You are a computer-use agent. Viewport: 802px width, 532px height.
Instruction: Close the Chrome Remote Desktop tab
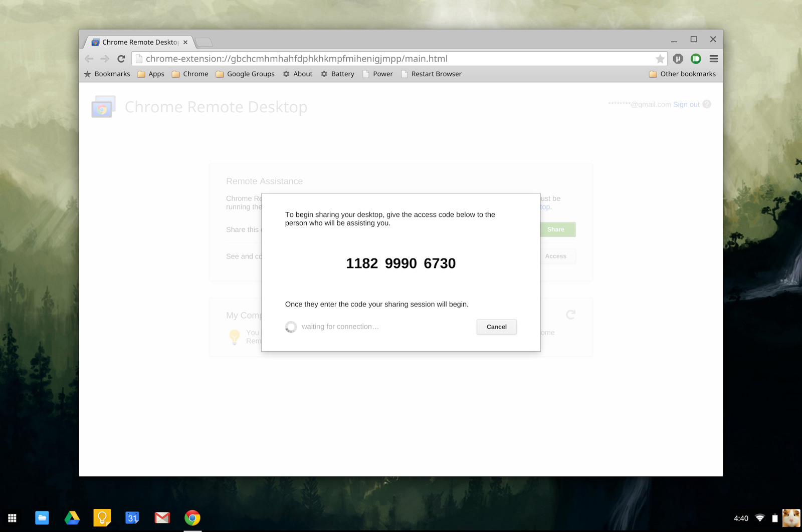point(185,42)
